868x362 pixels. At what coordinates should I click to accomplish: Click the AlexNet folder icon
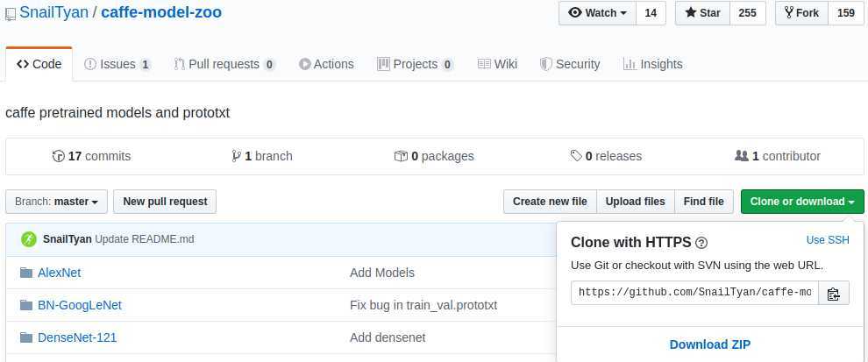(26, 273)
